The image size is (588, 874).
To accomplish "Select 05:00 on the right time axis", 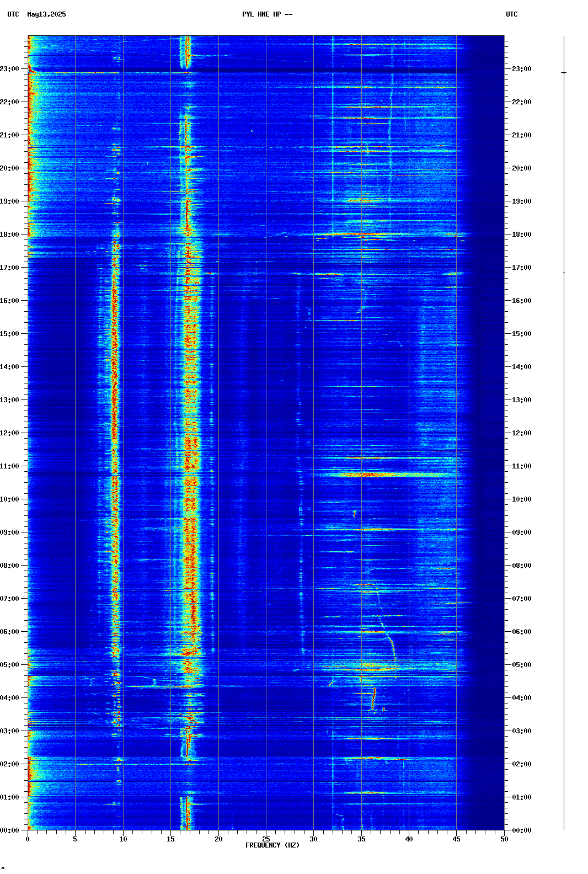I will 522,665.
